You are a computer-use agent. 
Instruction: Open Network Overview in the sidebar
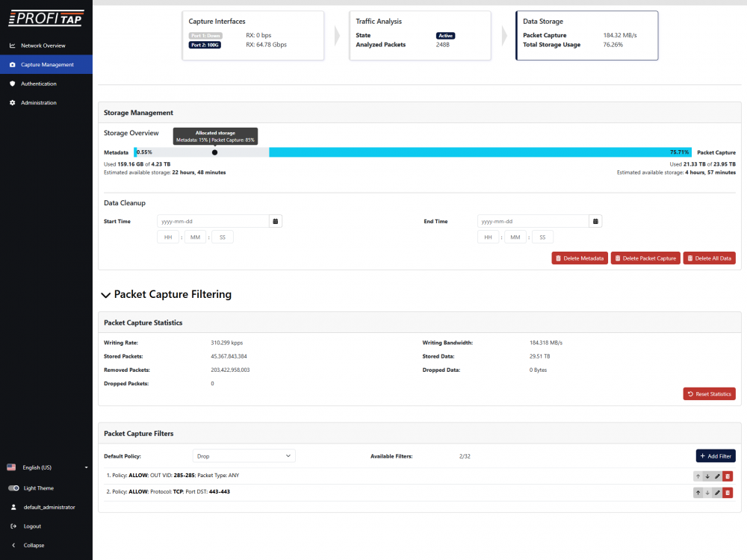pos(43,46)
